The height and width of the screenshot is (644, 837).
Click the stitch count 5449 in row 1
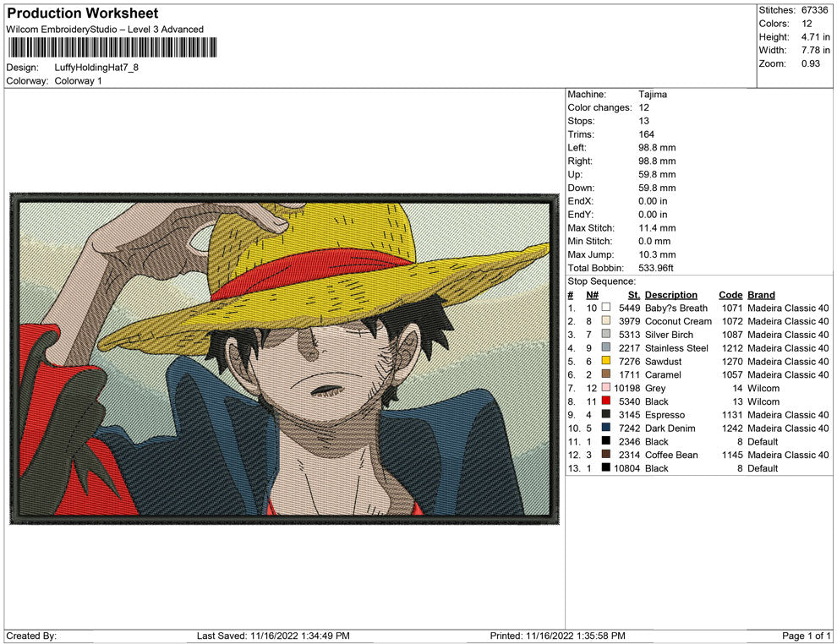[629, 308]
